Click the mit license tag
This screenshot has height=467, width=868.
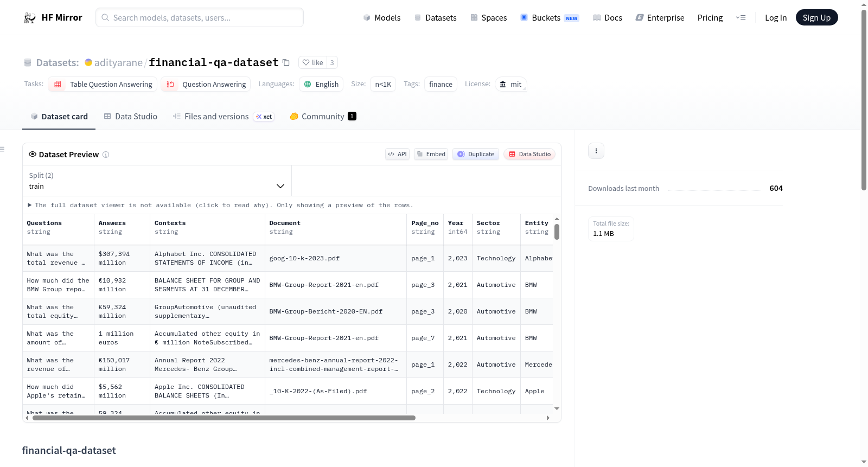click(x=511, y=84)
